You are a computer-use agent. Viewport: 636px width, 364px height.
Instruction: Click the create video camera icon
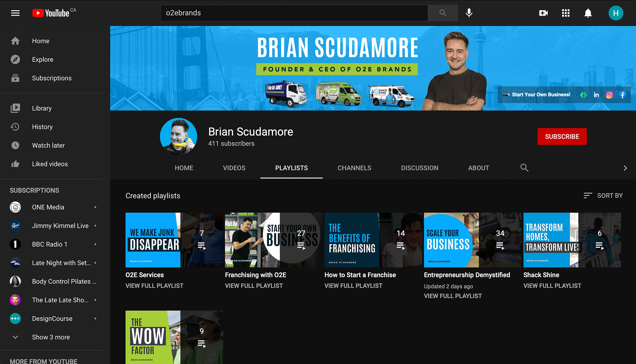pos(543,13)
